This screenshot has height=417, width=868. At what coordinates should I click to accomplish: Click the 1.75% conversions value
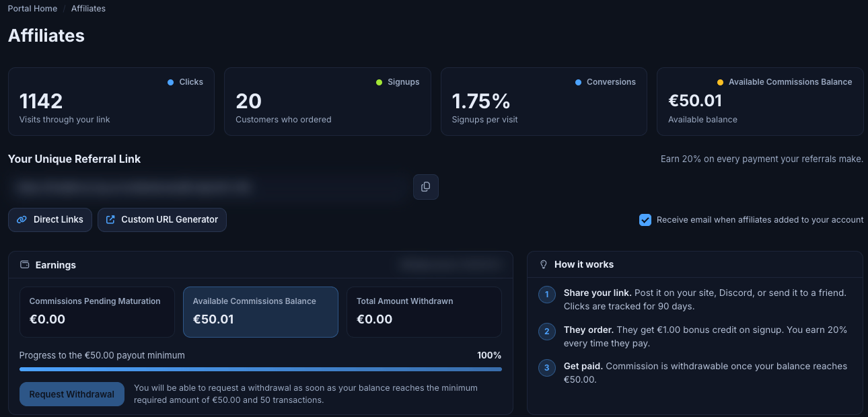point(481,101)
